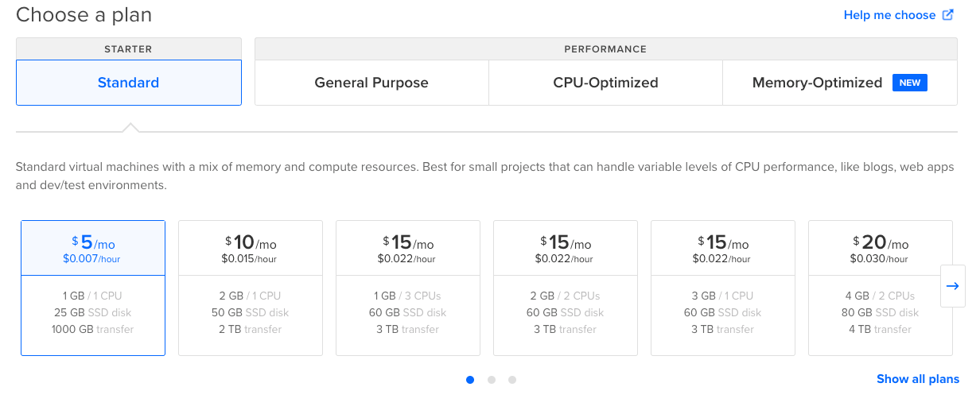Click the Show all plans link
The width and height of the screenshot is (980, 414).
917,379
